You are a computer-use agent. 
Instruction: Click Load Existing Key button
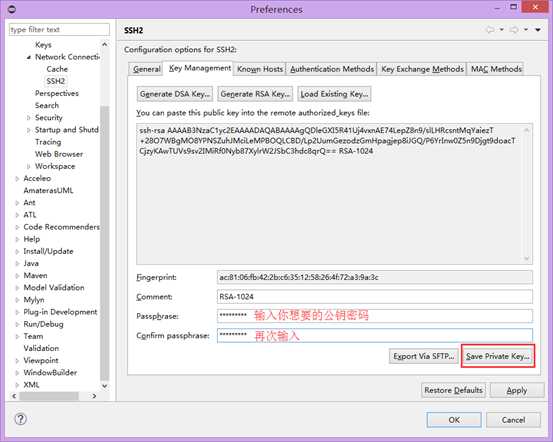[x=334, y=94]
